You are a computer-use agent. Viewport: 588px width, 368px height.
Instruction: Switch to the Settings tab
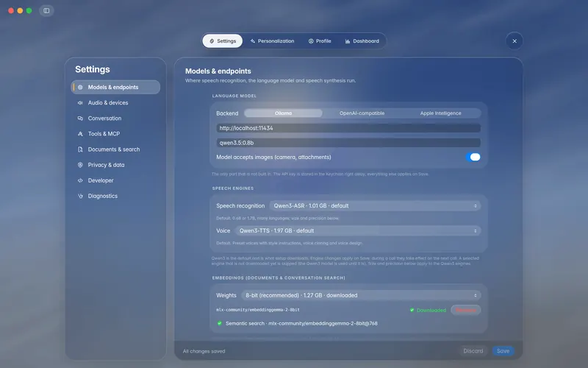[223, 41]
